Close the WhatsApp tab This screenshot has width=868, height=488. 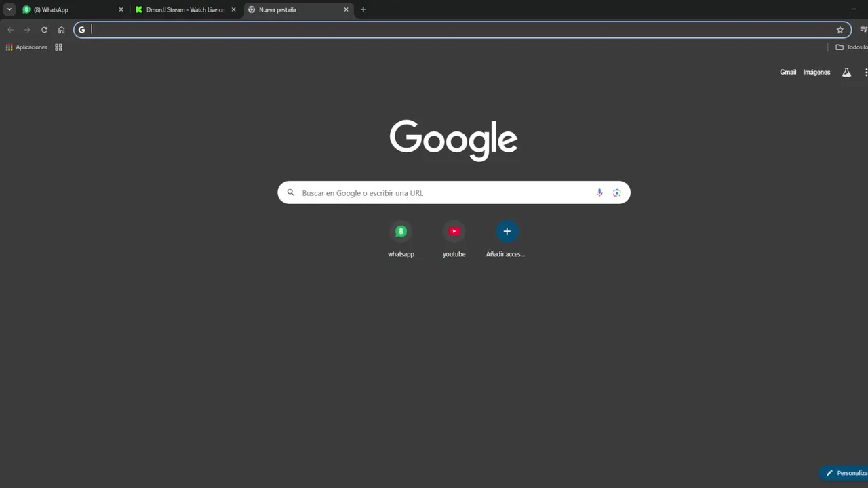click(x=121, y=9)
